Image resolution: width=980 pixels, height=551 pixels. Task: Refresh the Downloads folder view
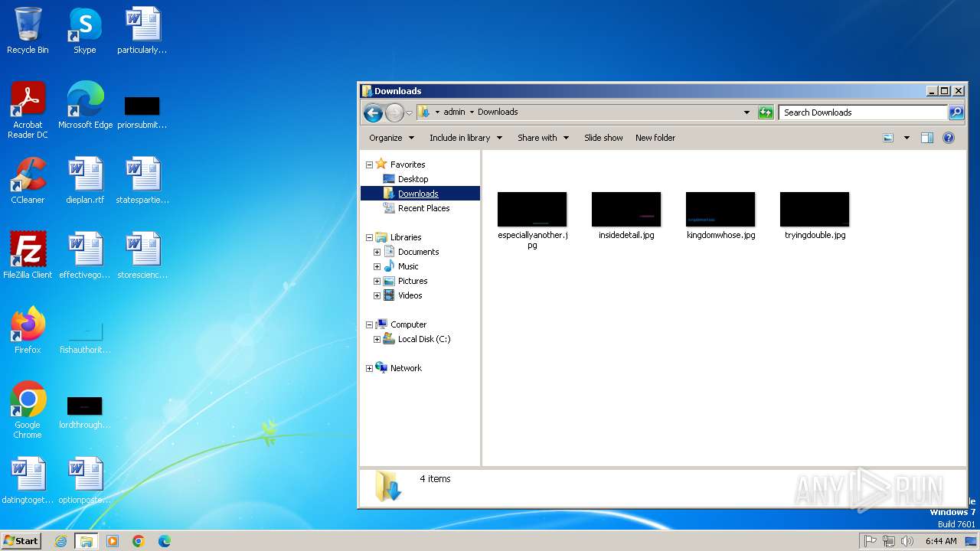pos(766,112)
